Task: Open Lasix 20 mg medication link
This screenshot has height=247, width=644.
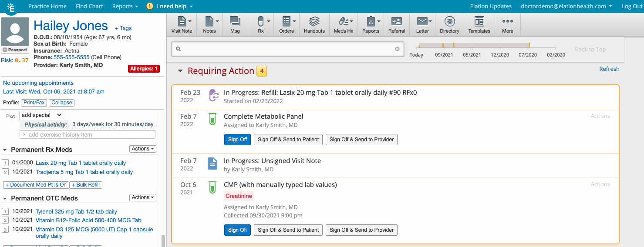Action: point(81,163)
